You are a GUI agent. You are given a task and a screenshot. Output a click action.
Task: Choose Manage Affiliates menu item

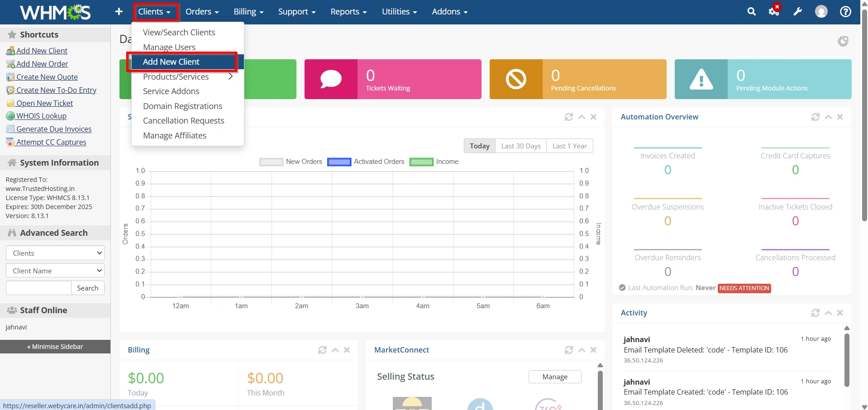(x=188, y=135)
